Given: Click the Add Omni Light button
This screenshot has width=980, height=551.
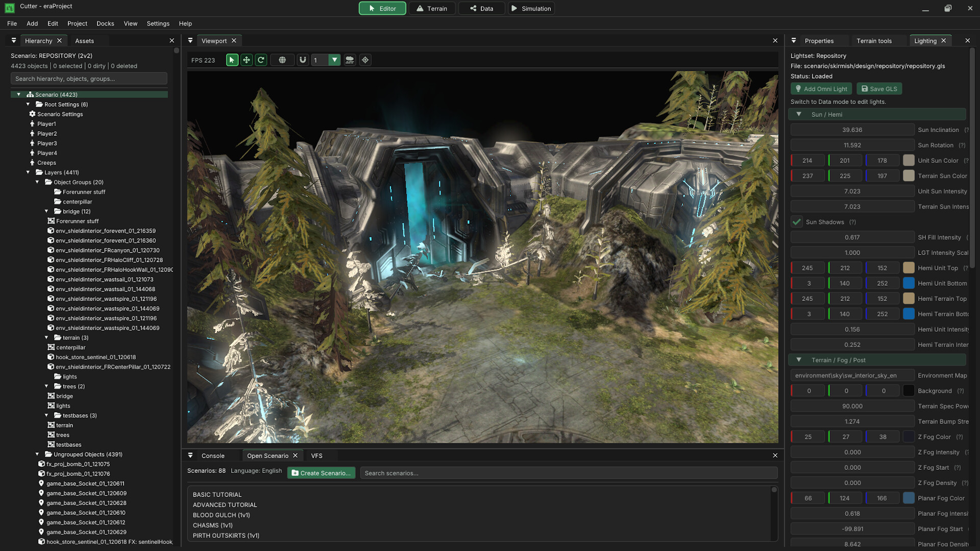Looking at the screenshot, I should click(821, 89).
